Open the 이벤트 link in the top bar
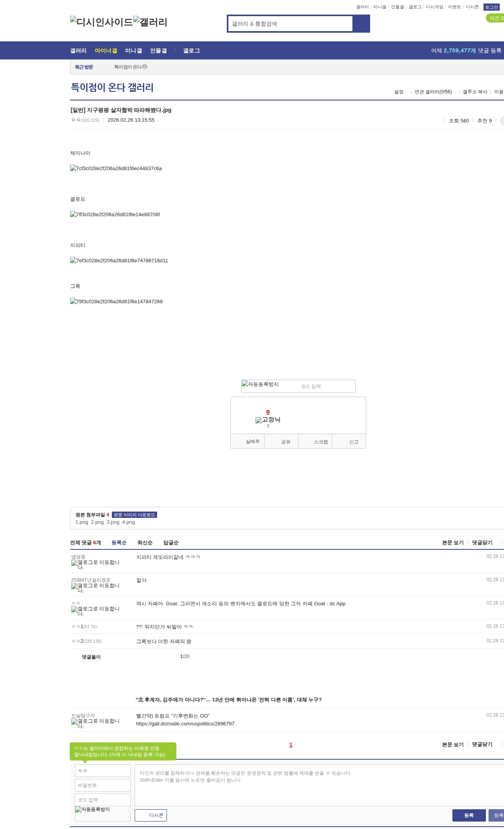The image size is (504, 829). [454, 7]
